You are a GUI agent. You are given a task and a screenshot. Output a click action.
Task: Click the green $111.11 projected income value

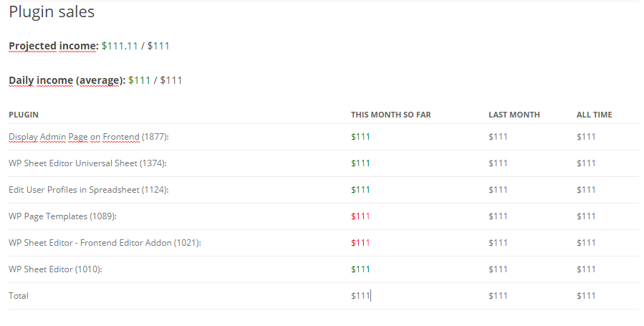(120, 46)
